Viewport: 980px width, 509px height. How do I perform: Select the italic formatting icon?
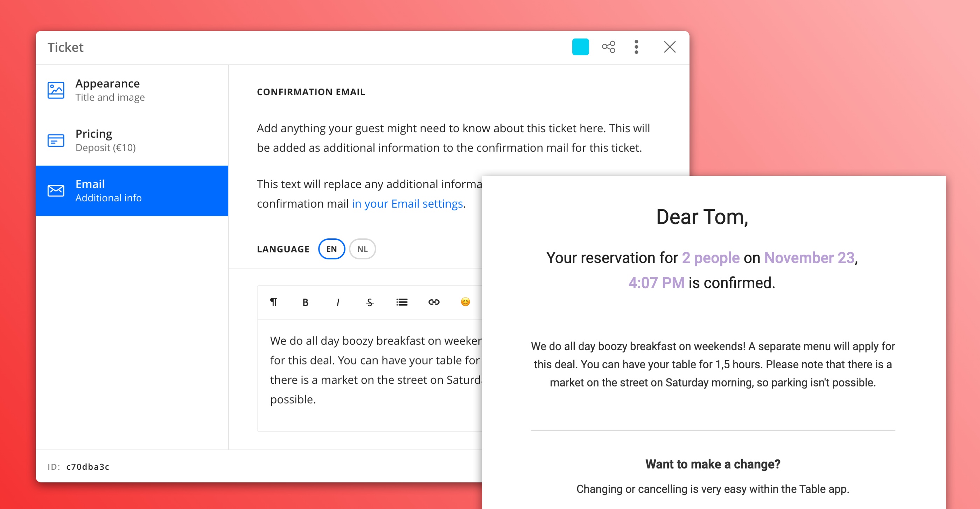(x=338, y=301)
